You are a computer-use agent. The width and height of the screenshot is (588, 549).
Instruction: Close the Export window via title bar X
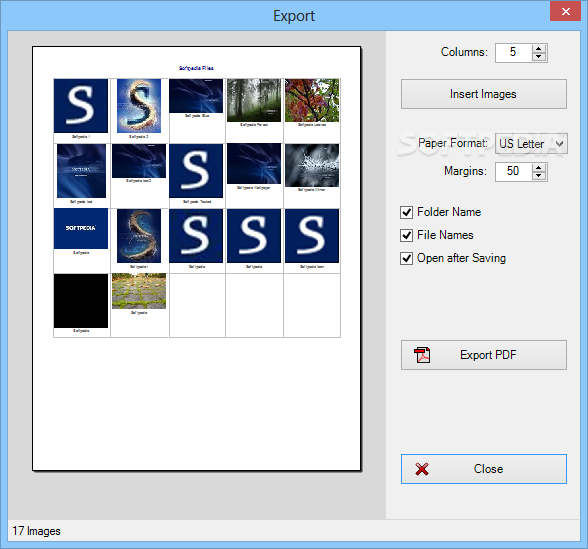pos(566,11)
